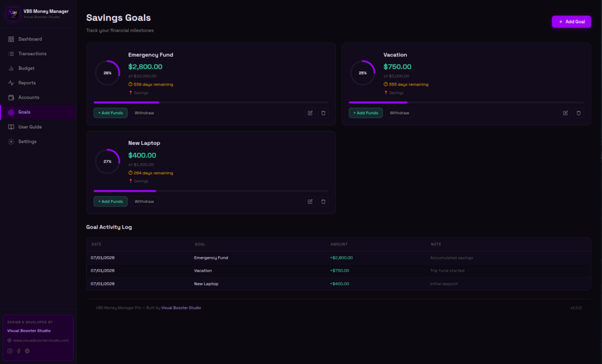Edit the Vacation goal via the pencil icon
This screenshot has width=602, height=364.
coord(565,113)
